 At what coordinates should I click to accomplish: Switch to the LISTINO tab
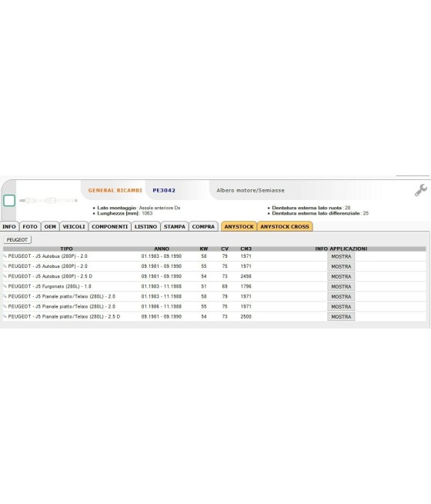pos(146,226)
